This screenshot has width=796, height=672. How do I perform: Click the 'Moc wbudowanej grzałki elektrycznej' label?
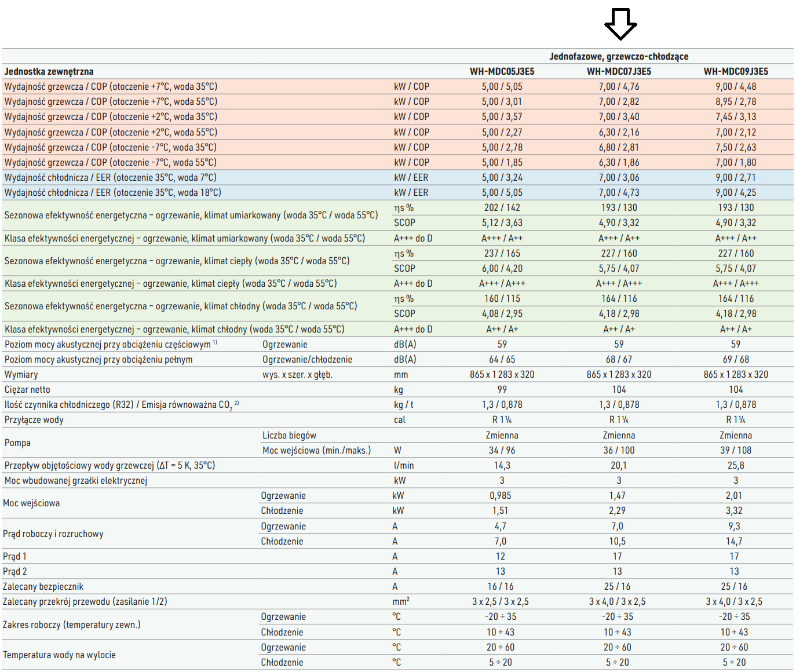(75, 480)
